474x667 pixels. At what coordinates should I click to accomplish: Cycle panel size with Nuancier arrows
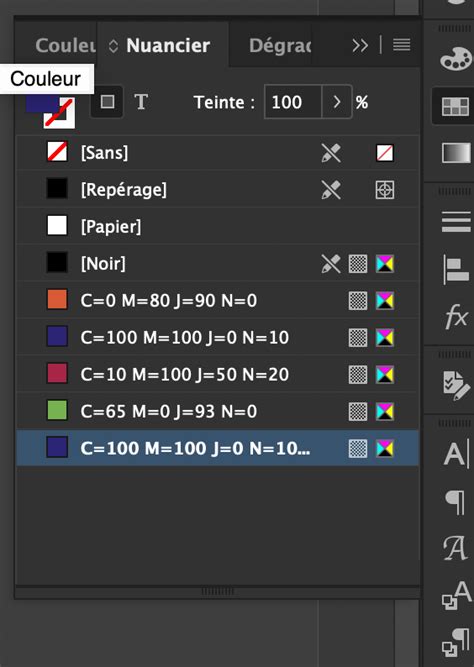click(x=113, y=46)
